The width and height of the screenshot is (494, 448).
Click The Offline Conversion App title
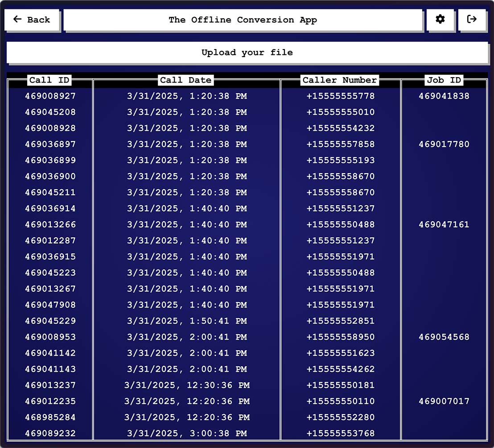pyautogui.click(x=243, y=20)
